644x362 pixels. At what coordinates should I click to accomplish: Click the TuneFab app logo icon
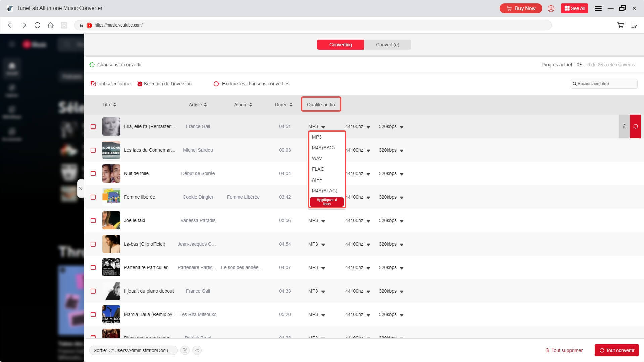10,8
